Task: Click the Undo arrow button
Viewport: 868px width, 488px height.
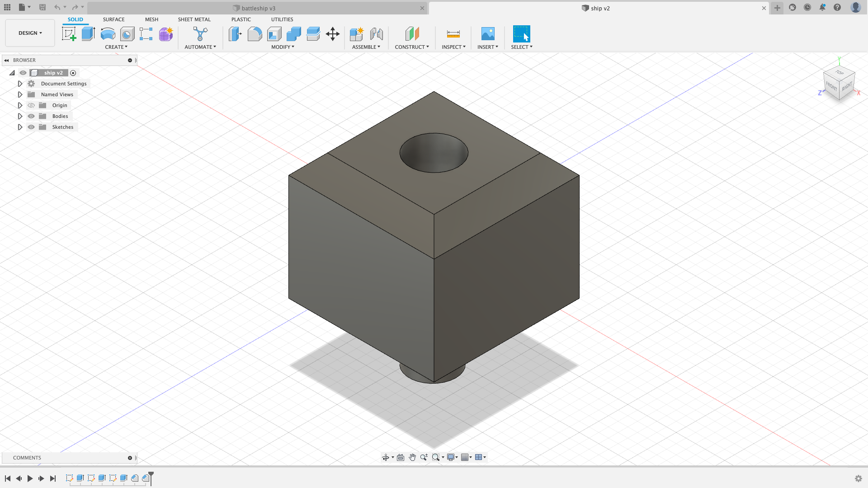Action: (x=57, y=7)
